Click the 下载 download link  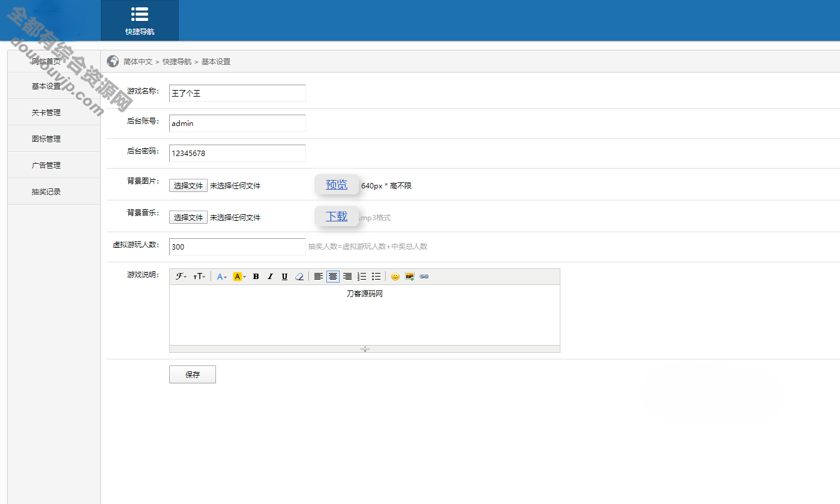tap(337, 217)
